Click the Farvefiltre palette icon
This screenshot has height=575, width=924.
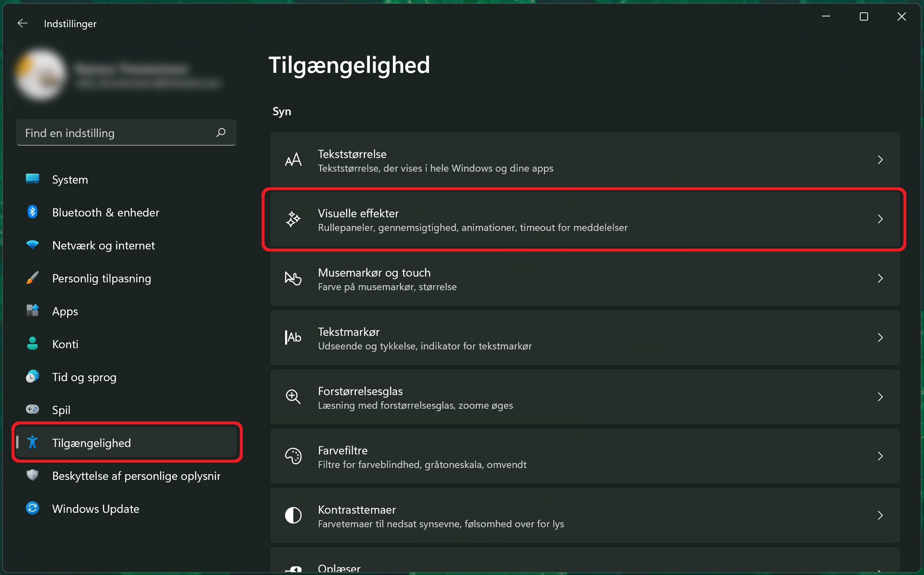[x=293, y=456]
